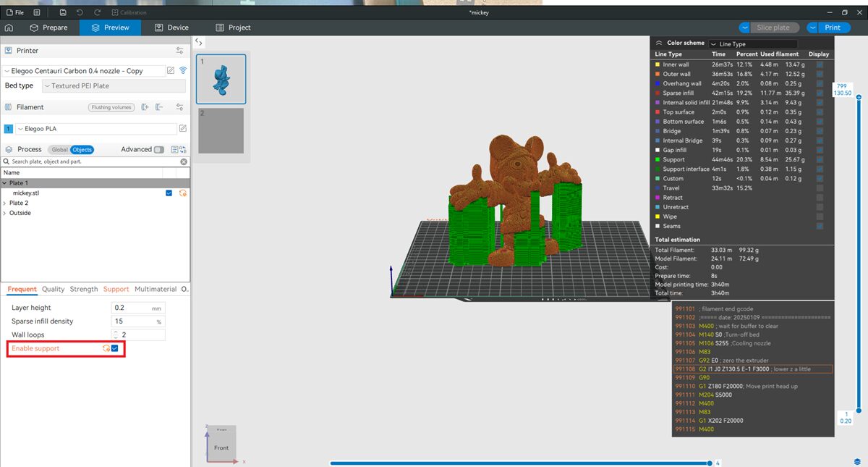Clear the object search field
The width and height of the screenshot is (868, 467).
(184, 161)
